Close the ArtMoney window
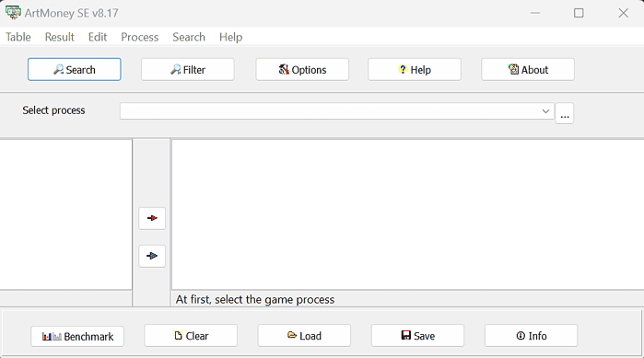The width and height of the screenshot is (644, 358). [x=623, y=13]
